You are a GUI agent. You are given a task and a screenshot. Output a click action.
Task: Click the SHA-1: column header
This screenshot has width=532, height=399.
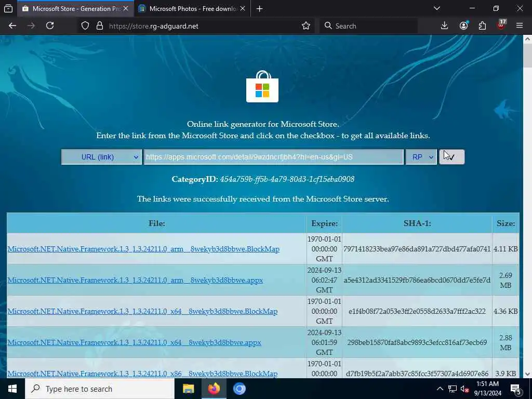[417, 223]
